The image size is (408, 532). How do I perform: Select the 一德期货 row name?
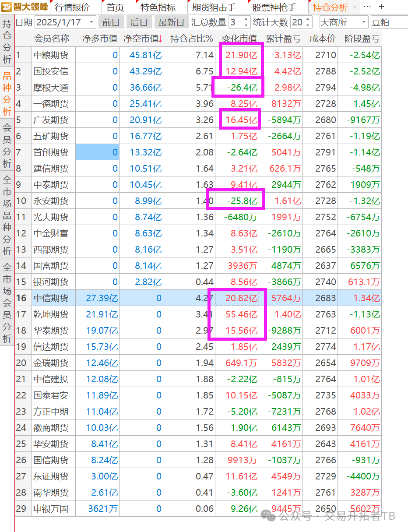[51, 104]
